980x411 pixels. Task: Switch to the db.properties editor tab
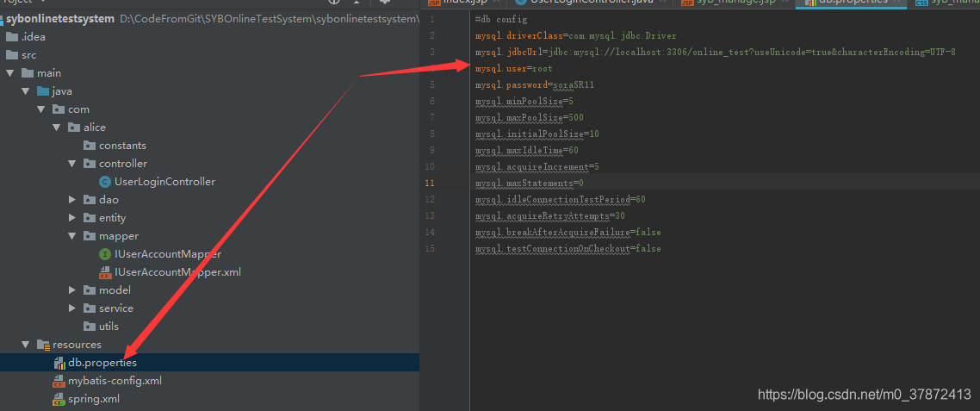pyautogui.click(x=851, y=3)
